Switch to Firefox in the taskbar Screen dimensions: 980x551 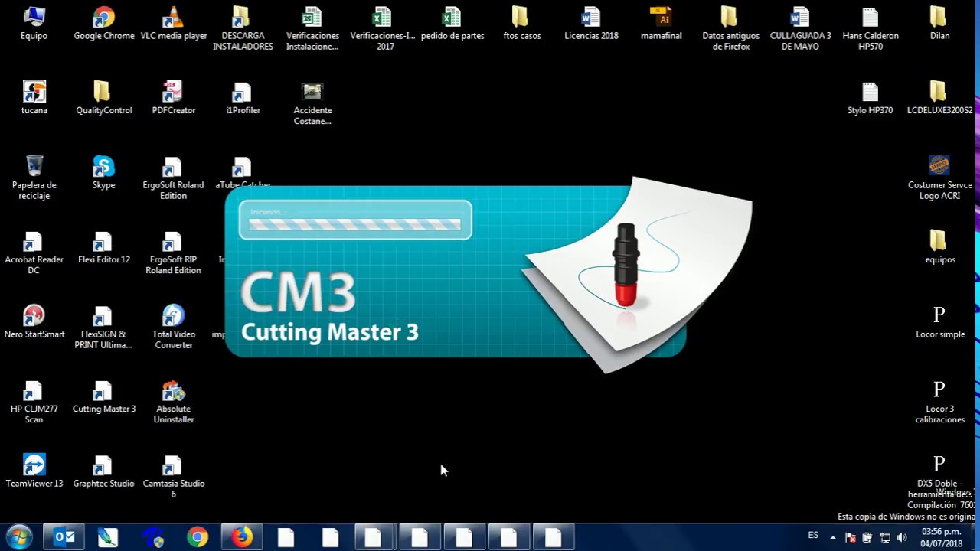pos(242,537)
